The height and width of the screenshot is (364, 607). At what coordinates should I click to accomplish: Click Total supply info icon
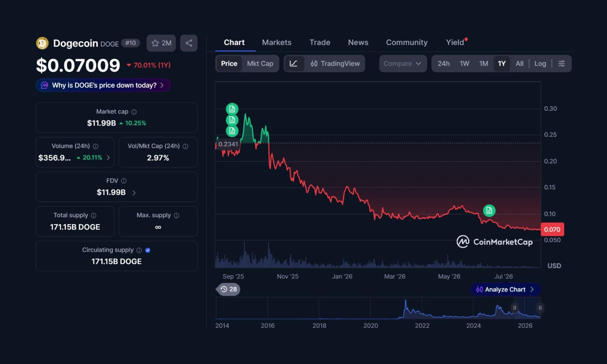pyautogui.click(x=94, y=215)
